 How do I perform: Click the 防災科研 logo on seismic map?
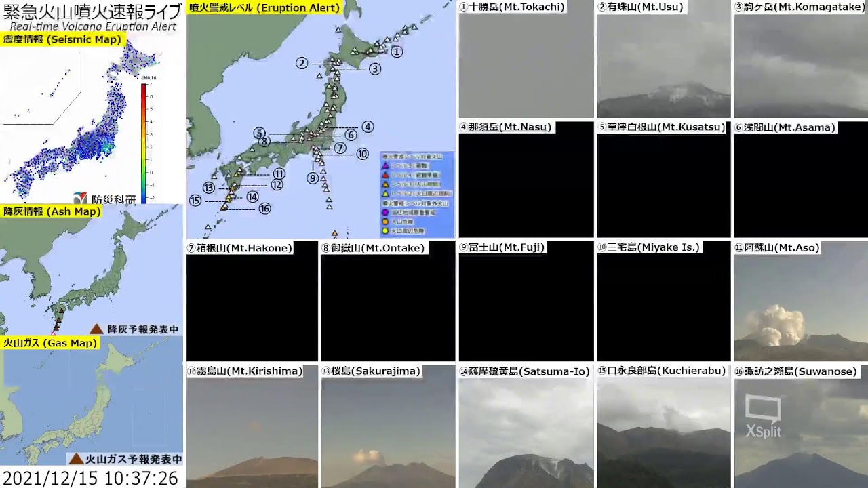coord(105,199)
